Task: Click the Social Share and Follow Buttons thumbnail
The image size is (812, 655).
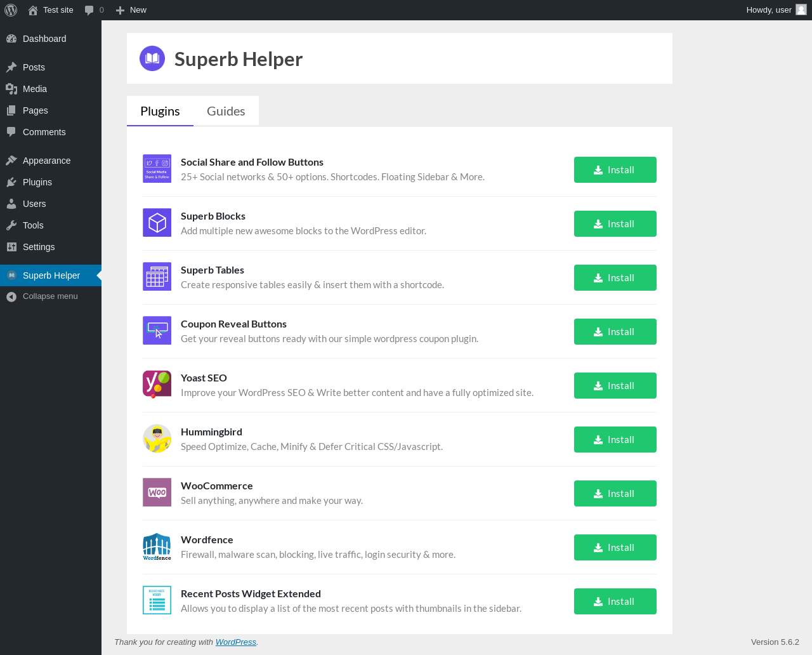Action: pyautogui.click(x=157, y=169)
